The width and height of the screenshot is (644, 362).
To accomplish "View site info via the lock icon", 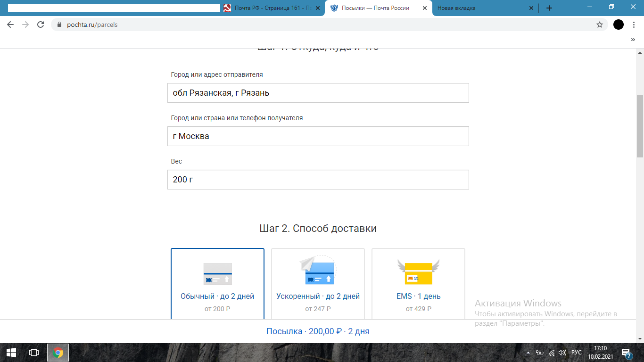I will tap(59, 25).
